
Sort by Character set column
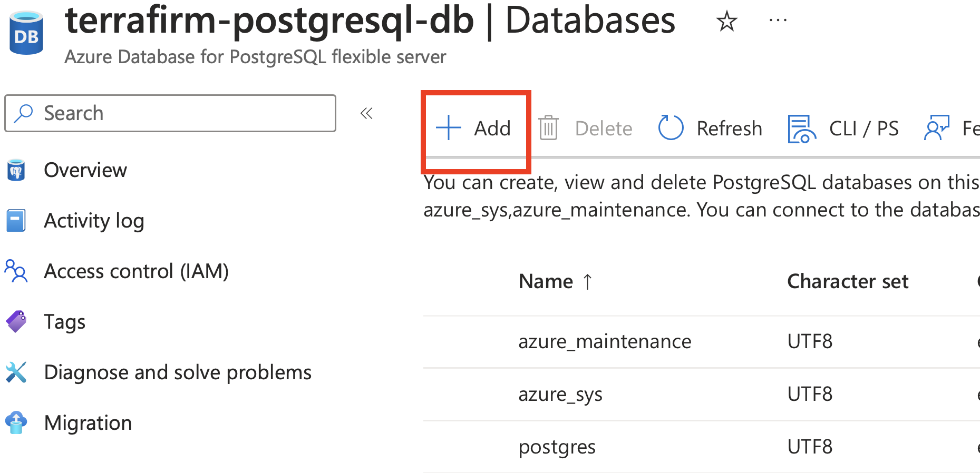[847, 281]
